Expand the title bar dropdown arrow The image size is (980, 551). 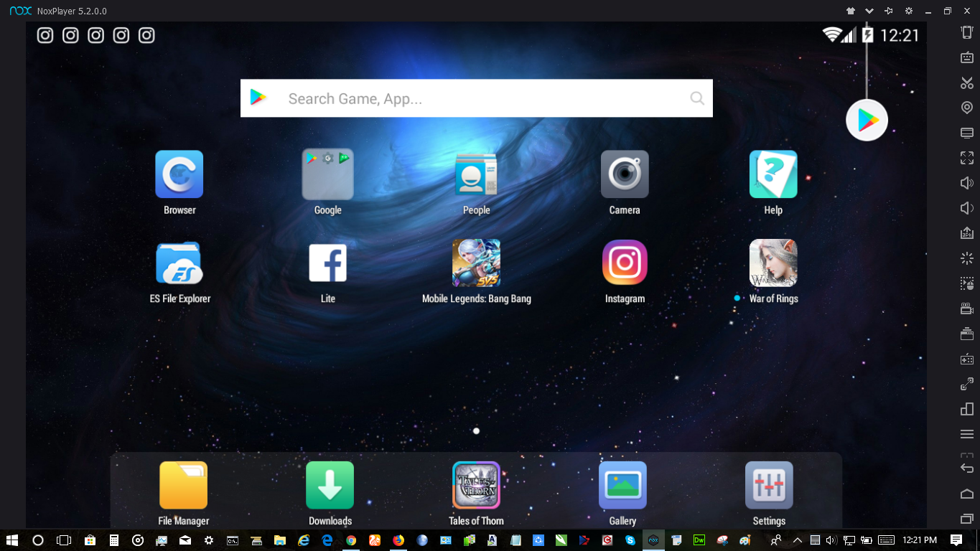coord(869,11)
